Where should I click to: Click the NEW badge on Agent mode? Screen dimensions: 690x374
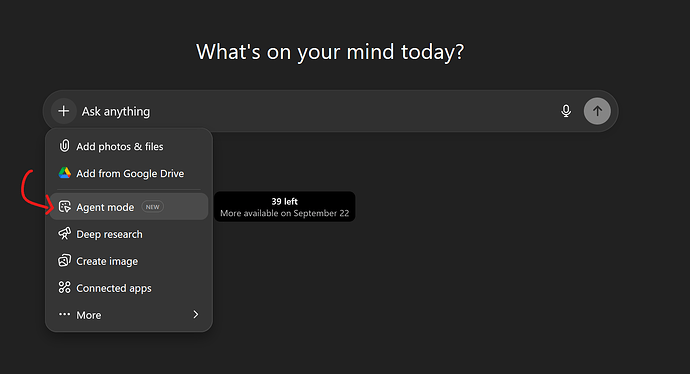[153, 207]
